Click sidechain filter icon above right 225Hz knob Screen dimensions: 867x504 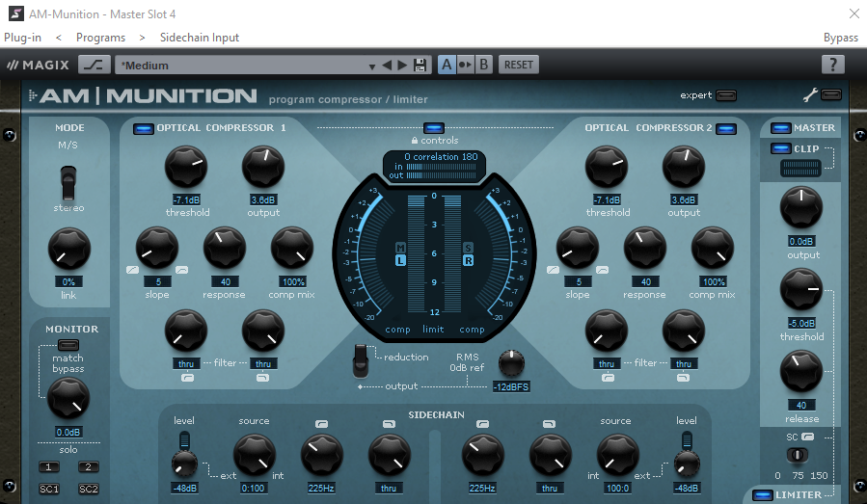coord(482,424)
